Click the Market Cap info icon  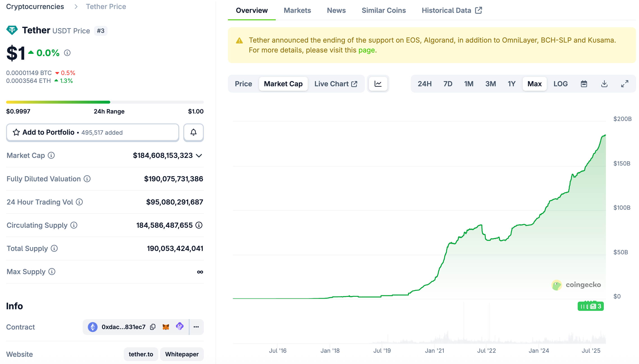tap(51, 155)
